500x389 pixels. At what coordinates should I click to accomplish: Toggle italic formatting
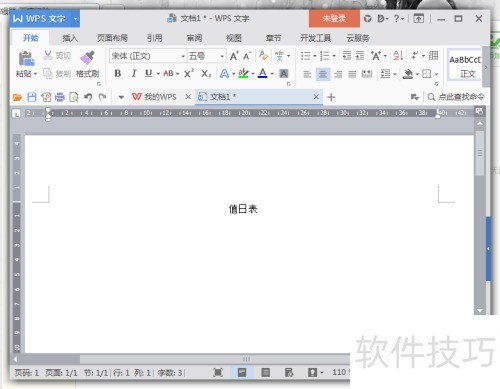pos(134,73)
